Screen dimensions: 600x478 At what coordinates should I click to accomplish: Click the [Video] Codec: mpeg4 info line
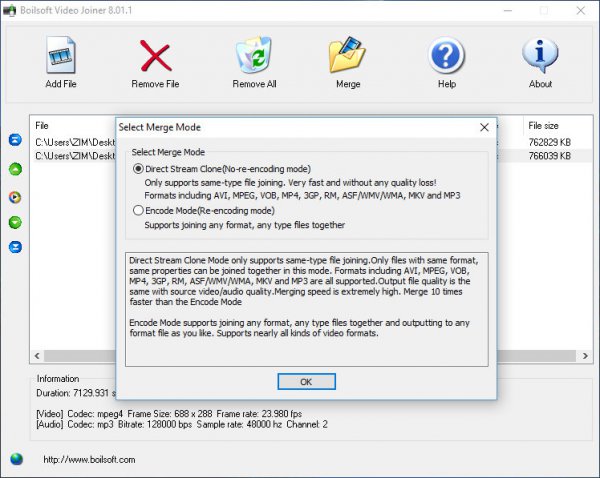click(169, 414)
